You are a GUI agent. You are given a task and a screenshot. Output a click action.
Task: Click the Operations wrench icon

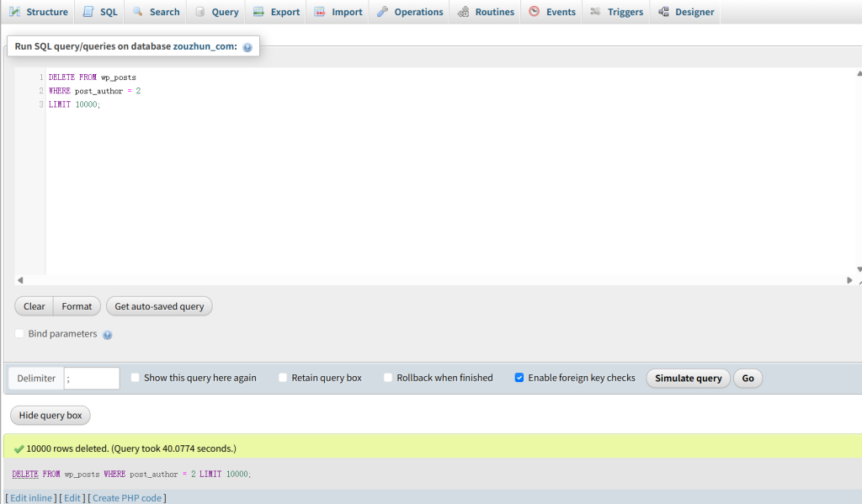click(383, 12)
